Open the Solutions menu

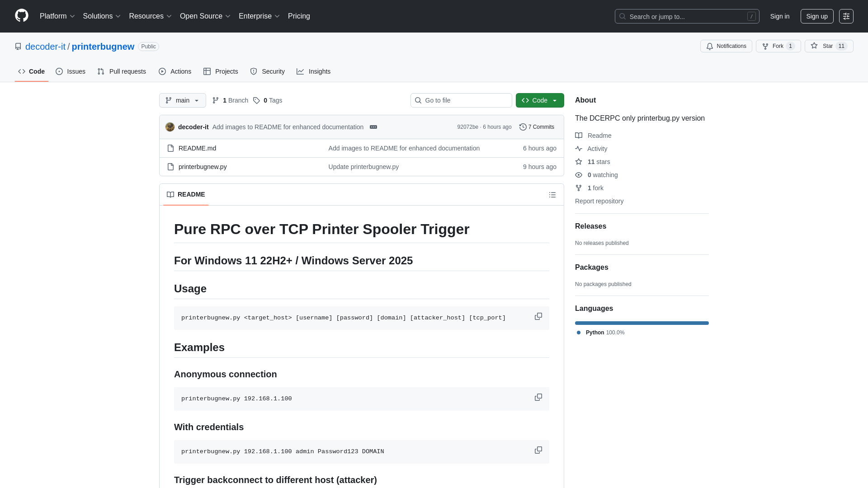tap(101, 16)
